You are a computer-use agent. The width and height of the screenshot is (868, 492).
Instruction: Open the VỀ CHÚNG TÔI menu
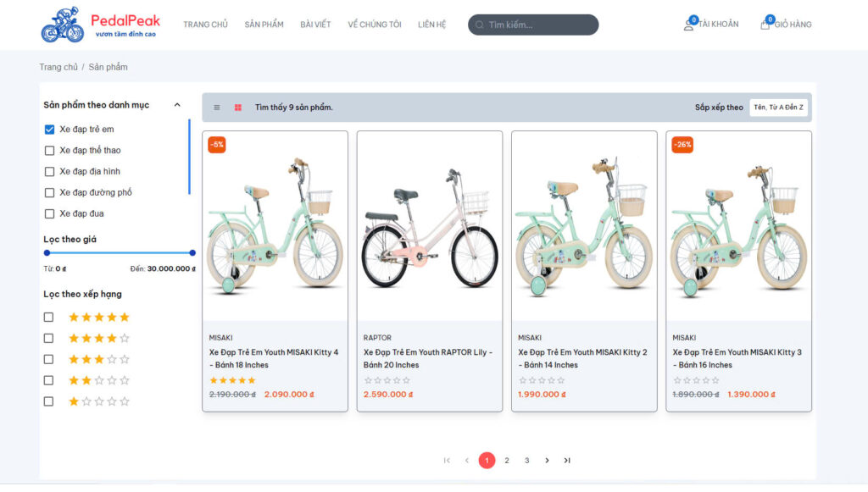[374, 25]
